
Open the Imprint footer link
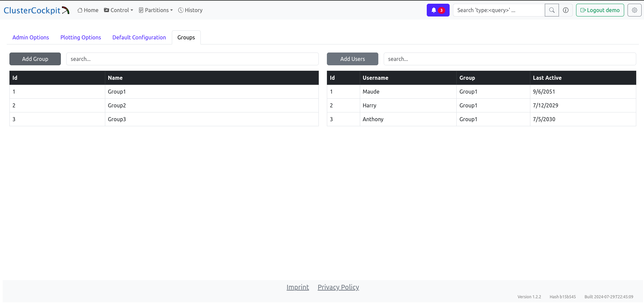coord(298,287)
